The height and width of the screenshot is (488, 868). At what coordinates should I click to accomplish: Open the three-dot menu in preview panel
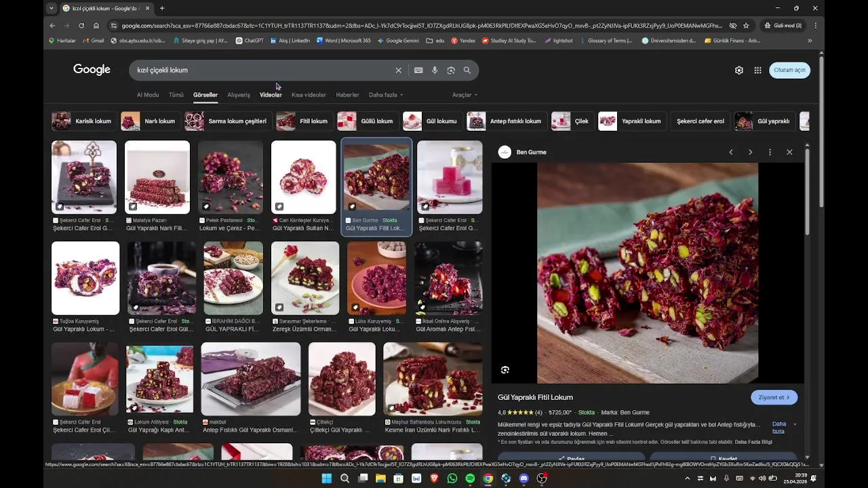[770, 152]
